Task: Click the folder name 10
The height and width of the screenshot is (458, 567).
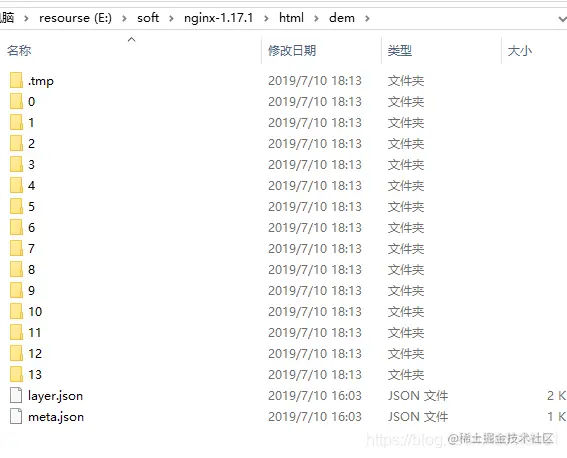Action: (35, 311)
